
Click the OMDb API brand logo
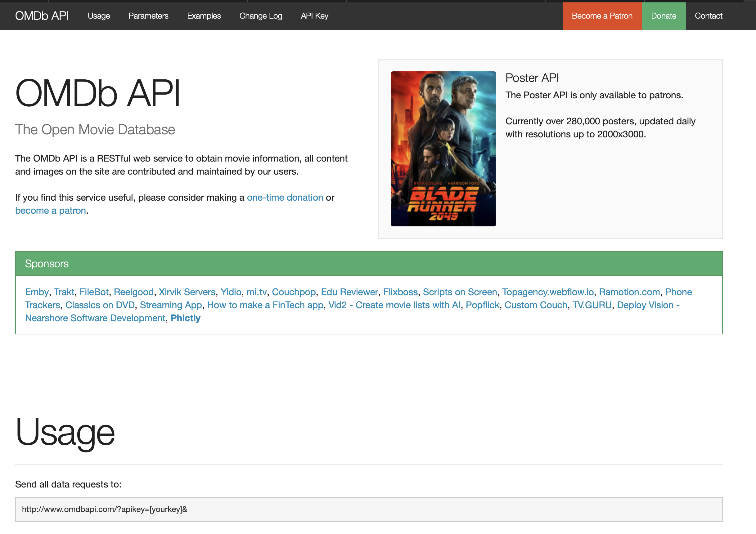(42, 16)
